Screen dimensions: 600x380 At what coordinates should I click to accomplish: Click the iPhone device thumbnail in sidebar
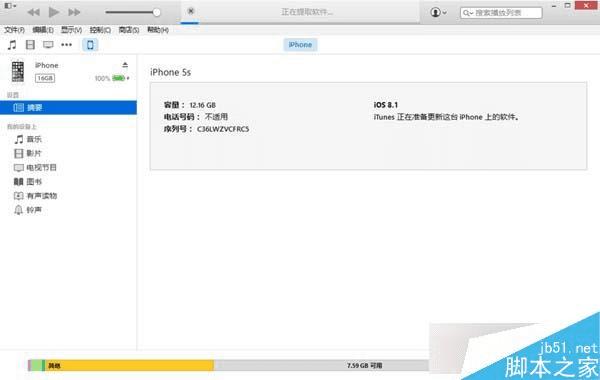click(x=18, y=72)
